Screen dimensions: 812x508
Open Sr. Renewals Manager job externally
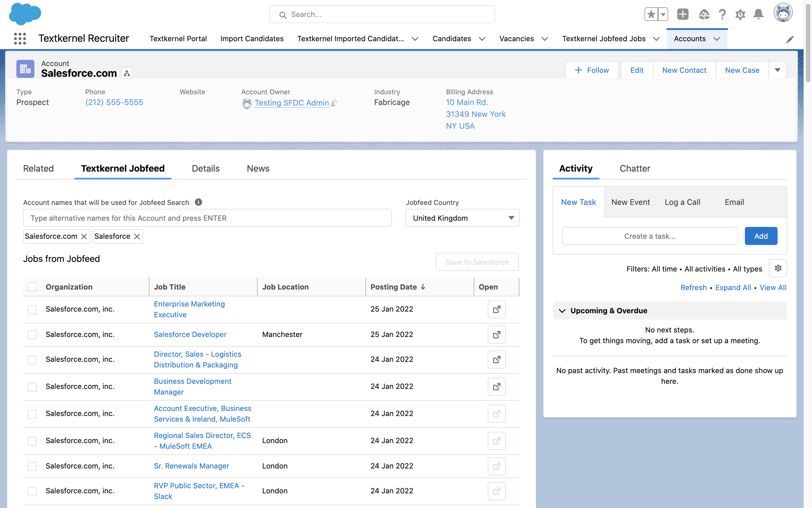point(497,466)
